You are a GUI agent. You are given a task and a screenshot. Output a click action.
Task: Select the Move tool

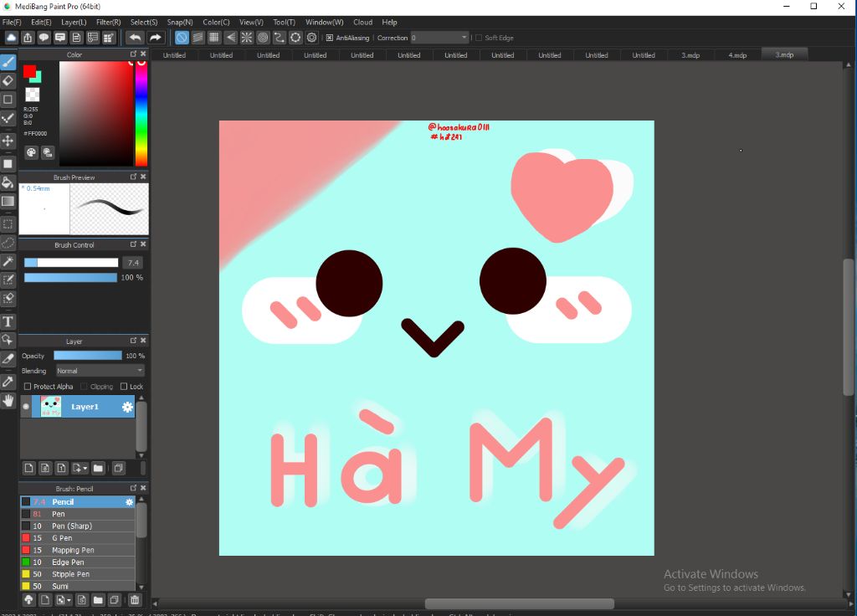point(8,141)
